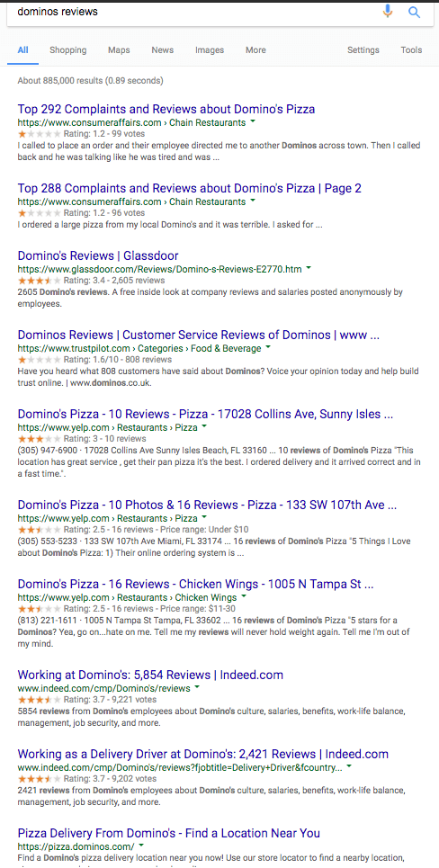Open the Tools filter menu
Image resolution: width=439 pixels, height=868 pixels.
click(x=411, y=49)
